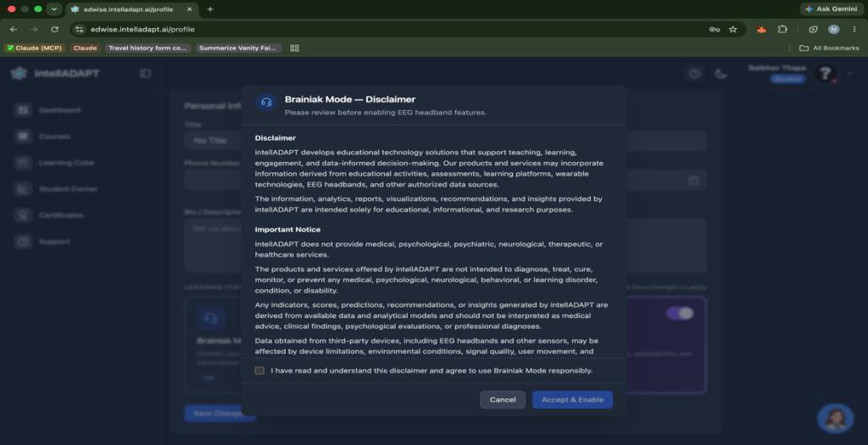Click the address bar URL field

pos(387,30)
